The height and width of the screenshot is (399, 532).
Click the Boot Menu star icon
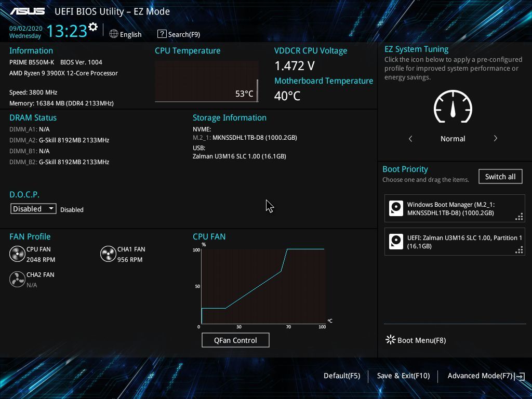tap(391, 340)
